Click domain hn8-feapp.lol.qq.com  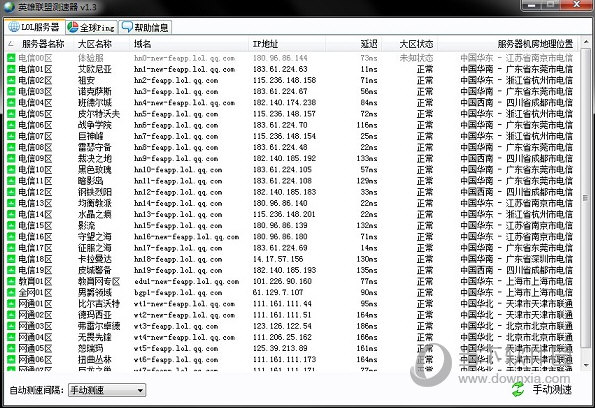pyautogui.click(x=176, y=147)
